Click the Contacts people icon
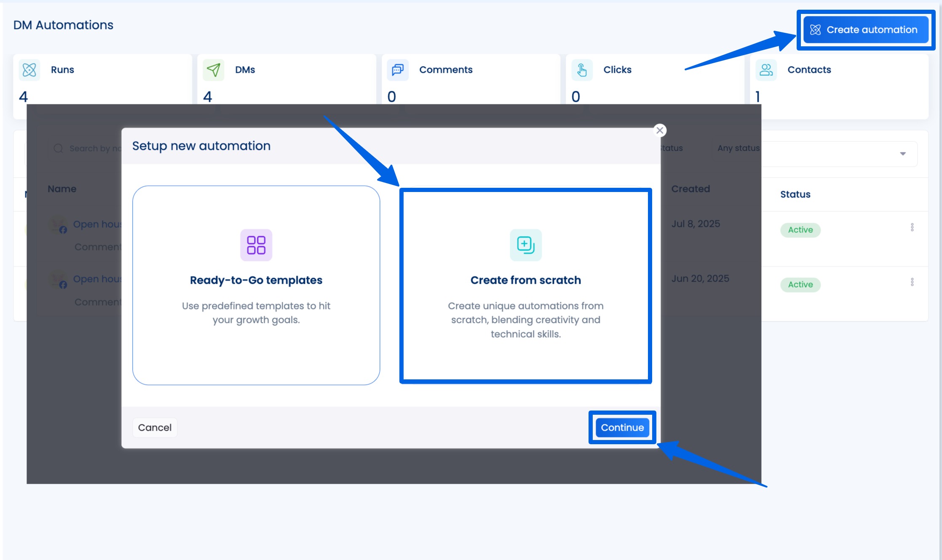This screenshot has width=942, height=560. [766, 70]
